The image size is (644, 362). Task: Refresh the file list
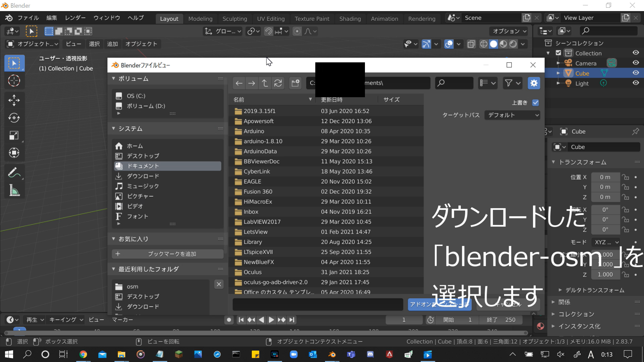pyautogui.click(x=278, y=83)
